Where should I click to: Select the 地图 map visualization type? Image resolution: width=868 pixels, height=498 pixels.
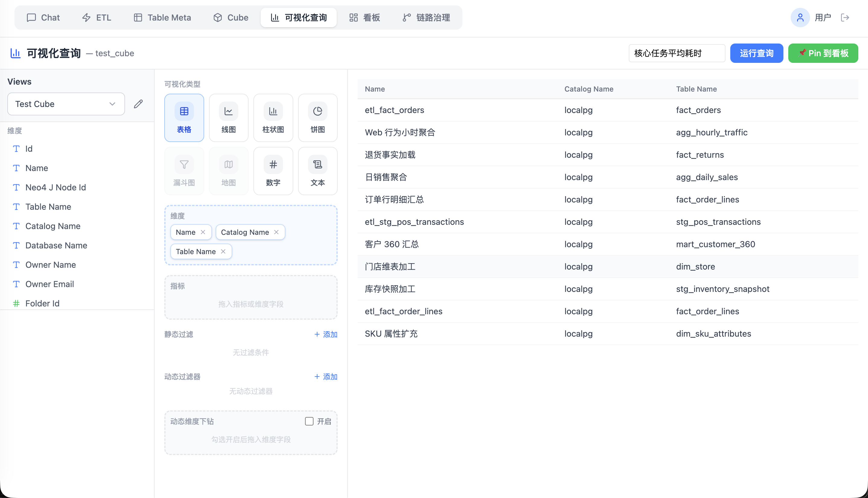coord(229,171)
